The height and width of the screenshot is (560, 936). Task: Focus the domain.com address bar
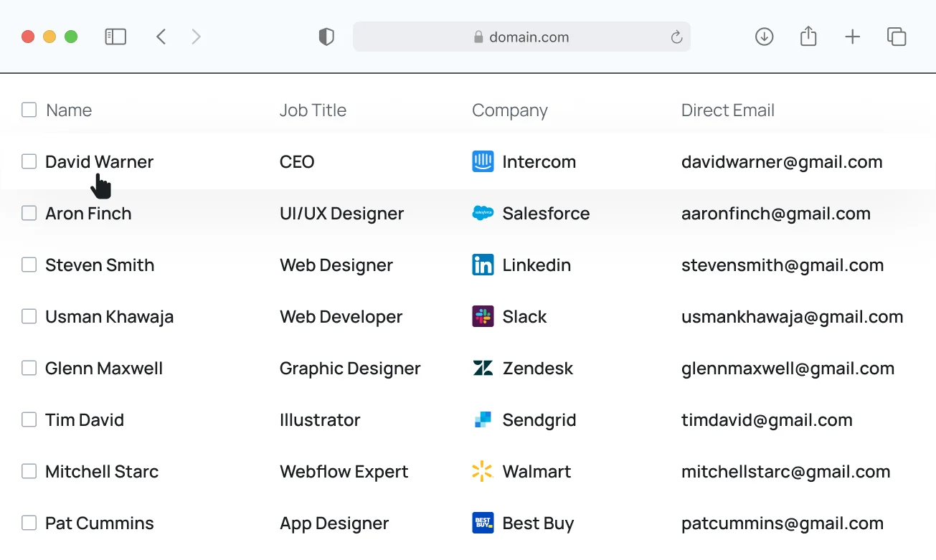click(521, 37)
